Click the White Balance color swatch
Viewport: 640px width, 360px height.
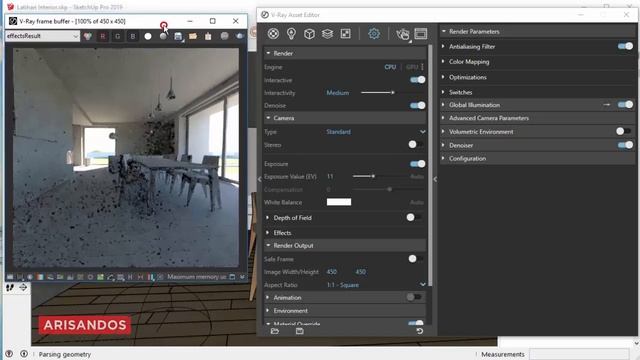(x=339, y=202)
